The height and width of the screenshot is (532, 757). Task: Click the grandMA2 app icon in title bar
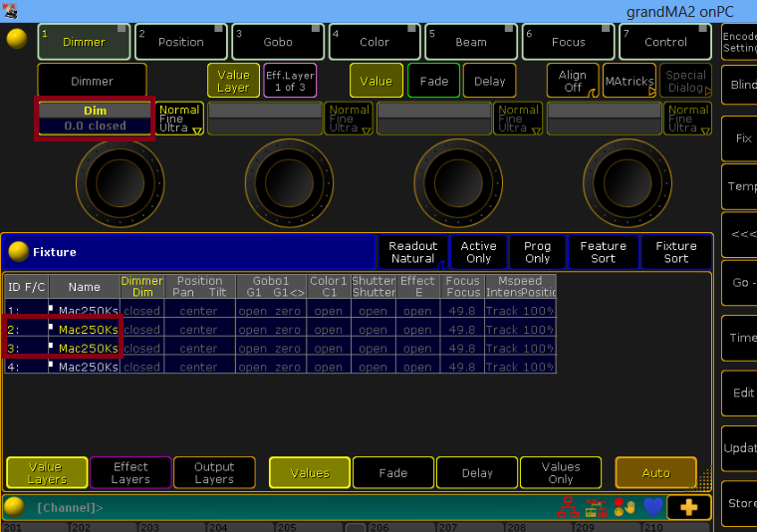coord(9,11)
